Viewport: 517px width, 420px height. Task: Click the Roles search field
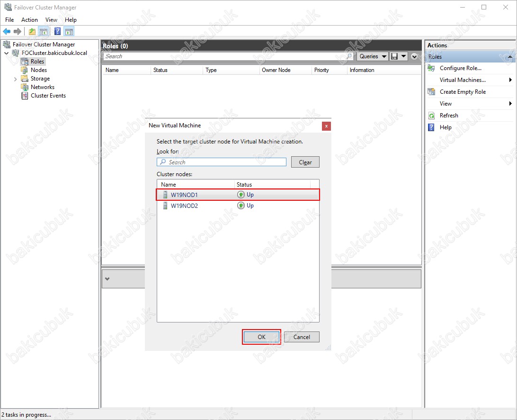pyautogui.click(x=228, y=56)
